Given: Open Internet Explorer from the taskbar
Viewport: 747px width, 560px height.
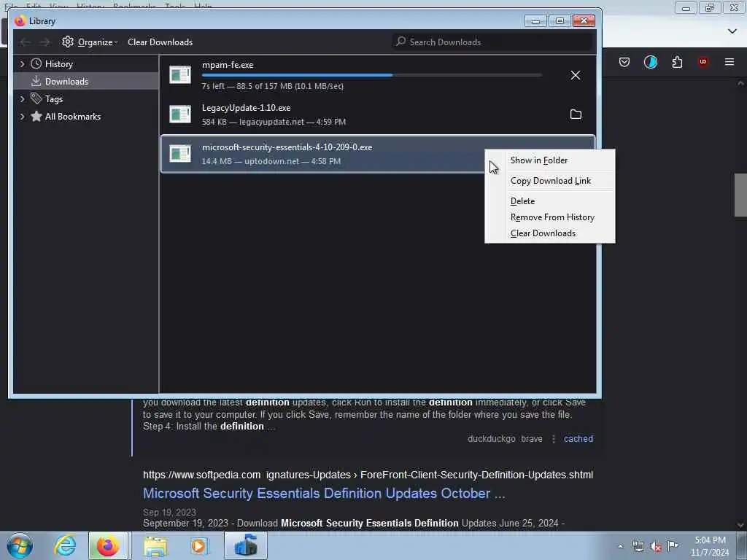Looking at the screenshot, I should click(x=65, y=545).
